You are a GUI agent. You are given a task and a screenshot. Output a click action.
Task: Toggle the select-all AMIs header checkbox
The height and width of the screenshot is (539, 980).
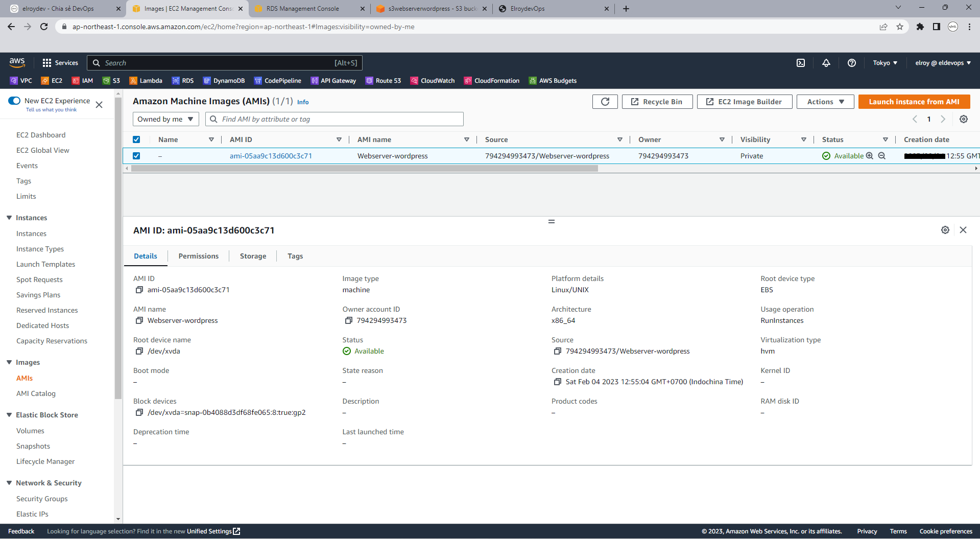click(x=136, y=139)
